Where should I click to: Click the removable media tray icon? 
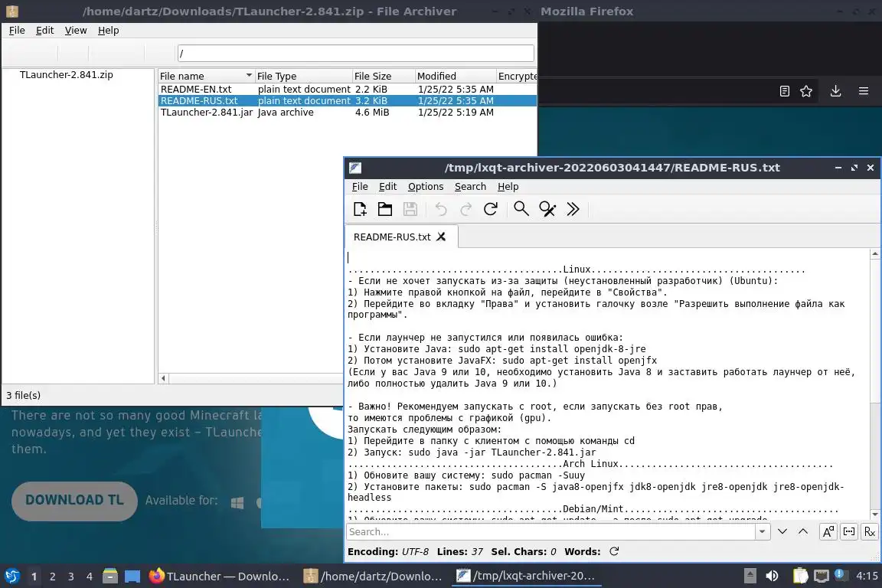(x=750, y=577)
